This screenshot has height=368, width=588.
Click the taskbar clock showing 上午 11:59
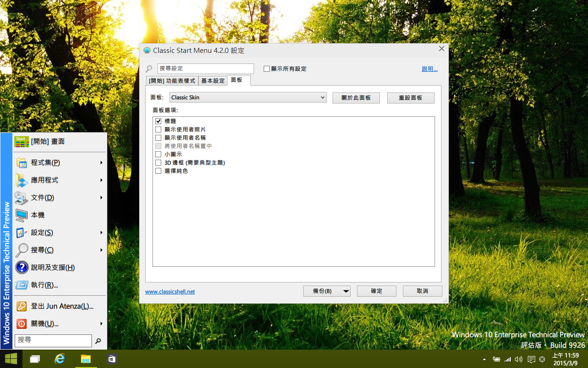565,359
